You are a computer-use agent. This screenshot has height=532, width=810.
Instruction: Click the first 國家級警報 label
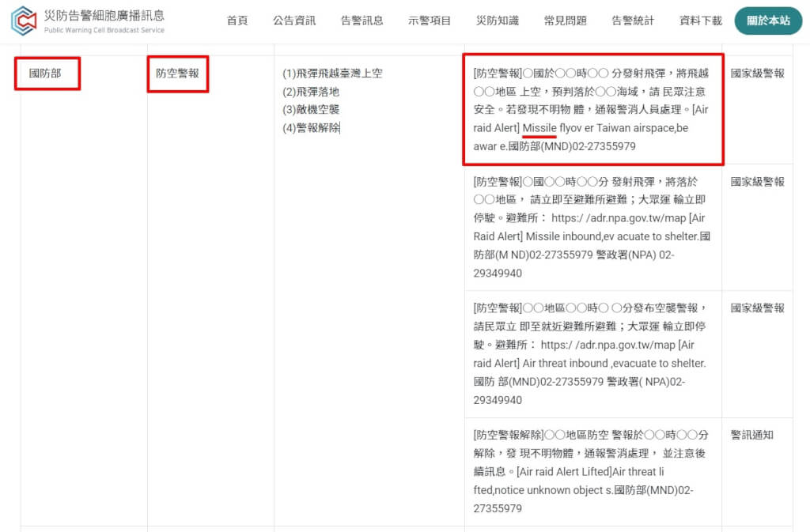pos(757,74)
